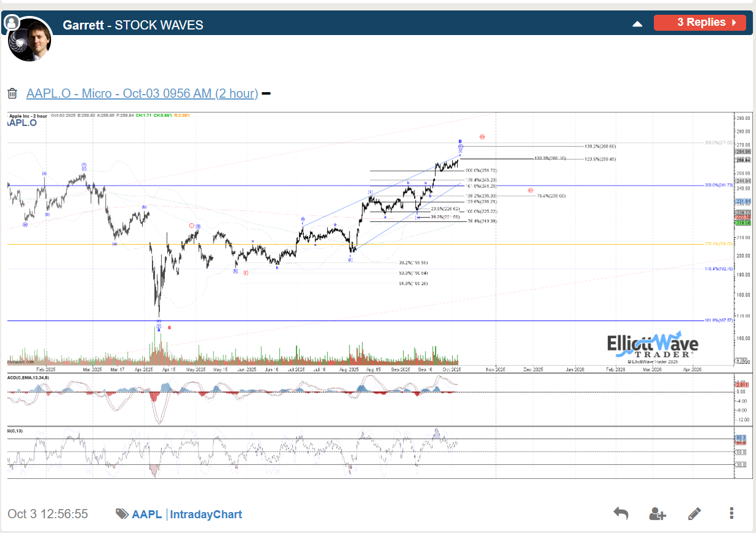Open the IntradayChart tag
This screenshot has width=756, height=533.
206,515
